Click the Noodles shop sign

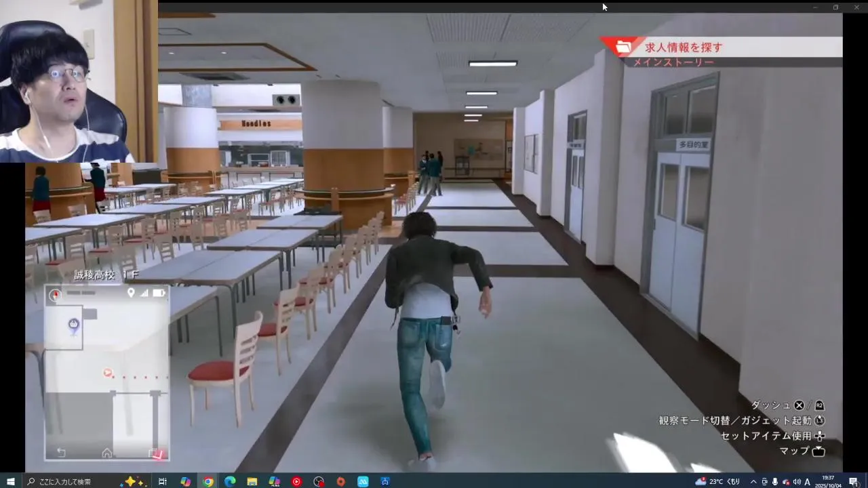(256, 124)
